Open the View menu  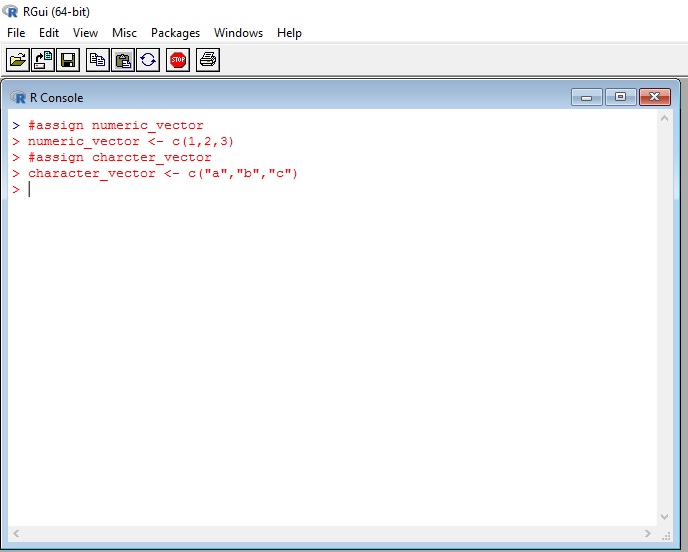coord(85,33)
